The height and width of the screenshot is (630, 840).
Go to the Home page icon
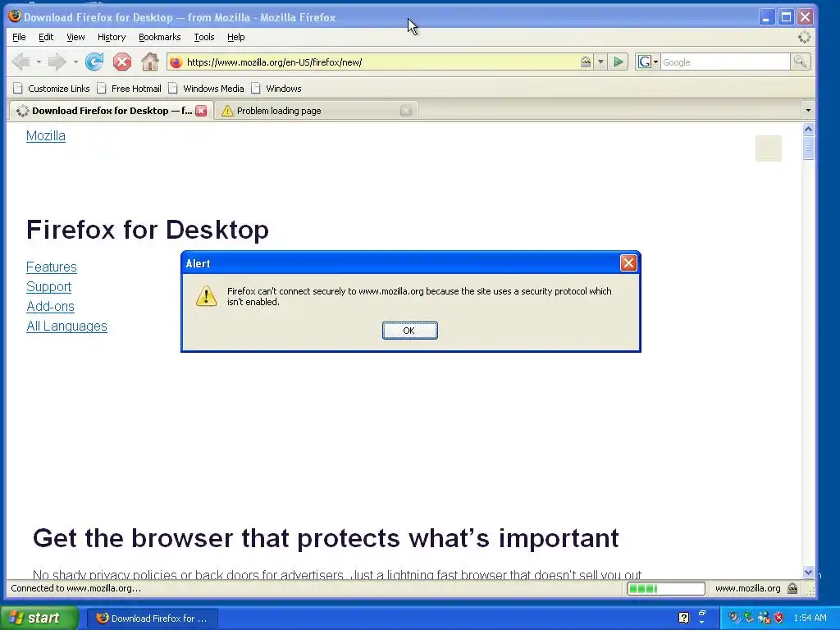150,62
